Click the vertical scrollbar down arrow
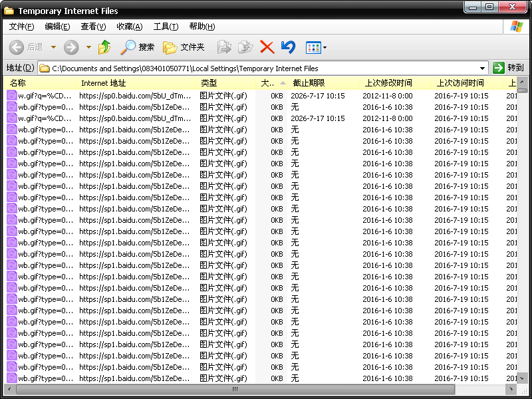This screenshot has height=399, width=532. point(522,378)
